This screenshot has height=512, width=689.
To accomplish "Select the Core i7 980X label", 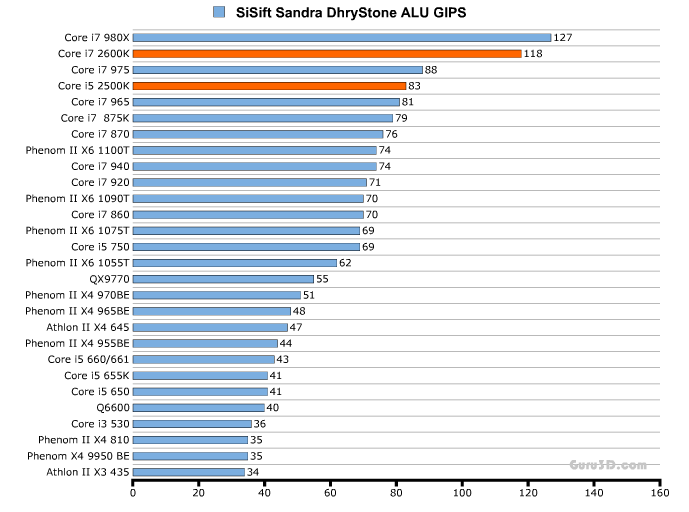I will coord(97,38).
